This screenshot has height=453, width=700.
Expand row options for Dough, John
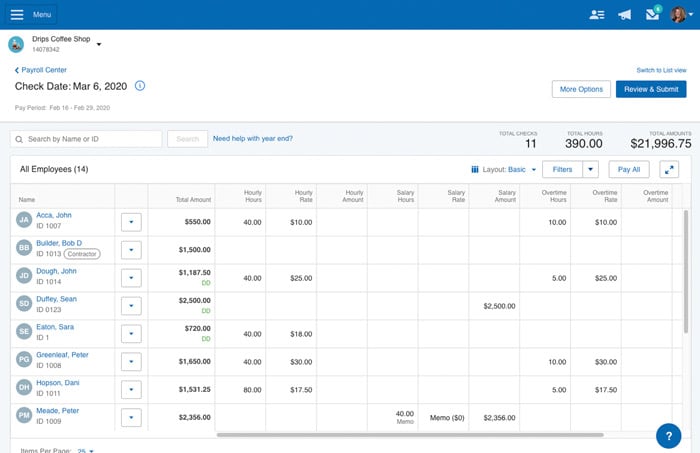(x=131, y=278)
